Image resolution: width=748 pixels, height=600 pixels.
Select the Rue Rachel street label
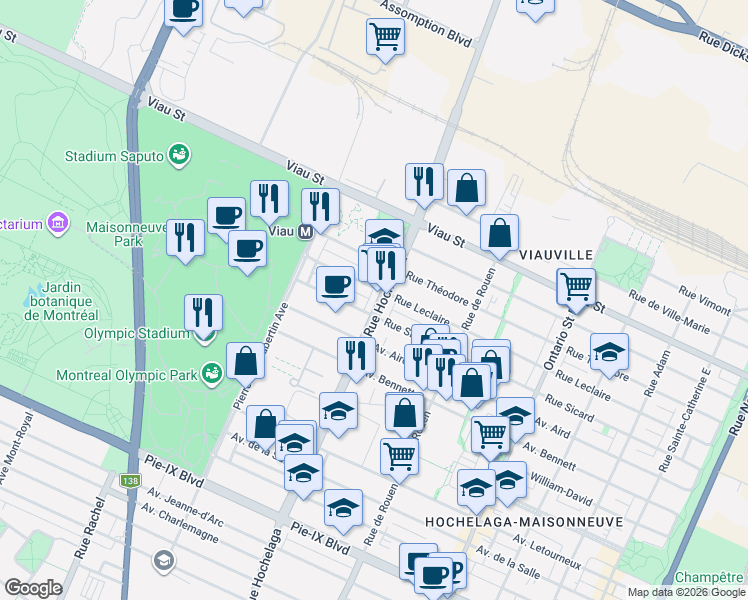90,528
